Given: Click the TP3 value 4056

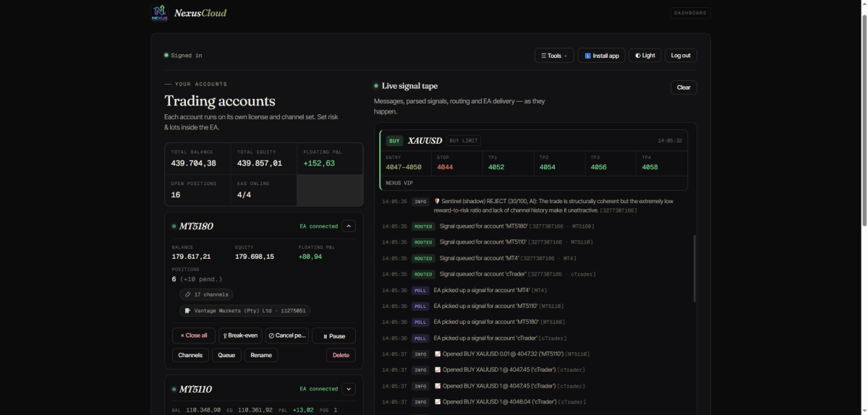Looking at the screenshot, I should pyautogui.click(x=598, y=167).
